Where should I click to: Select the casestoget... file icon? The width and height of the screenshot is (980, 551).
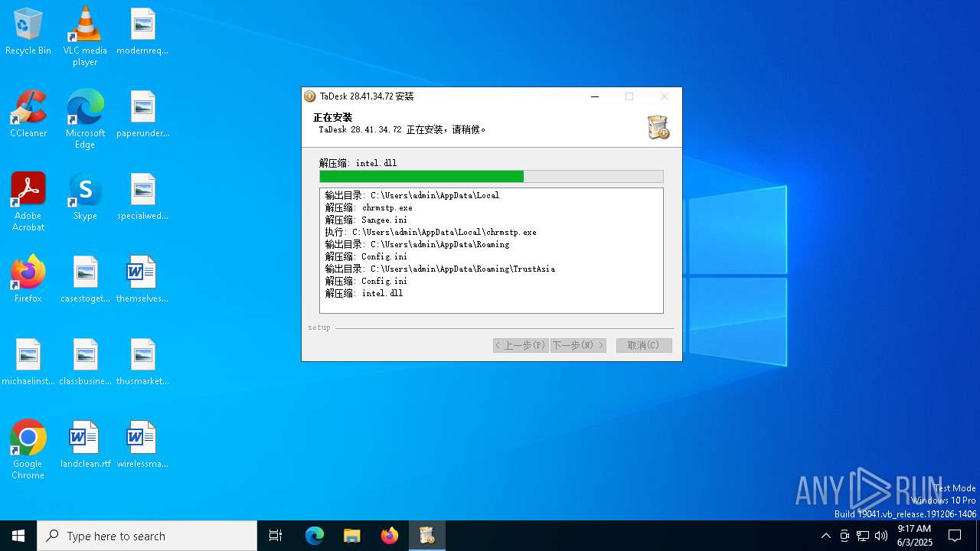pyautogui.click(x=85, y=279)
